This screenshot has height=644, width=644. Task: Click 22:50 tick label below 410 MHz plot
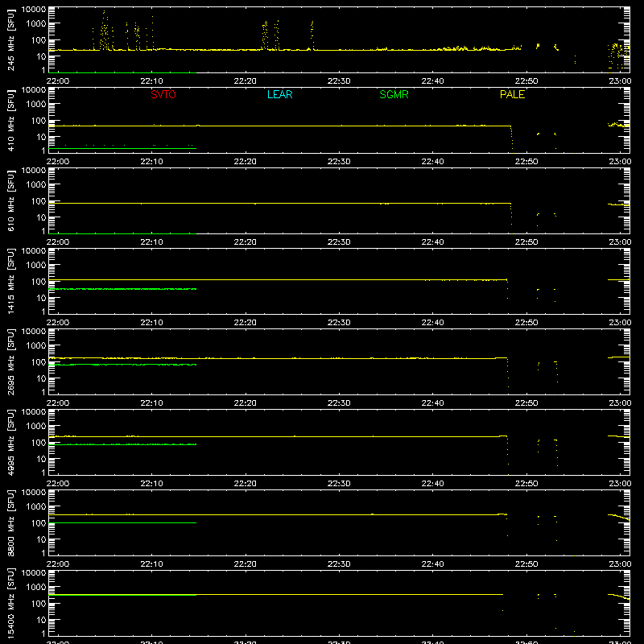click(526, 162)
